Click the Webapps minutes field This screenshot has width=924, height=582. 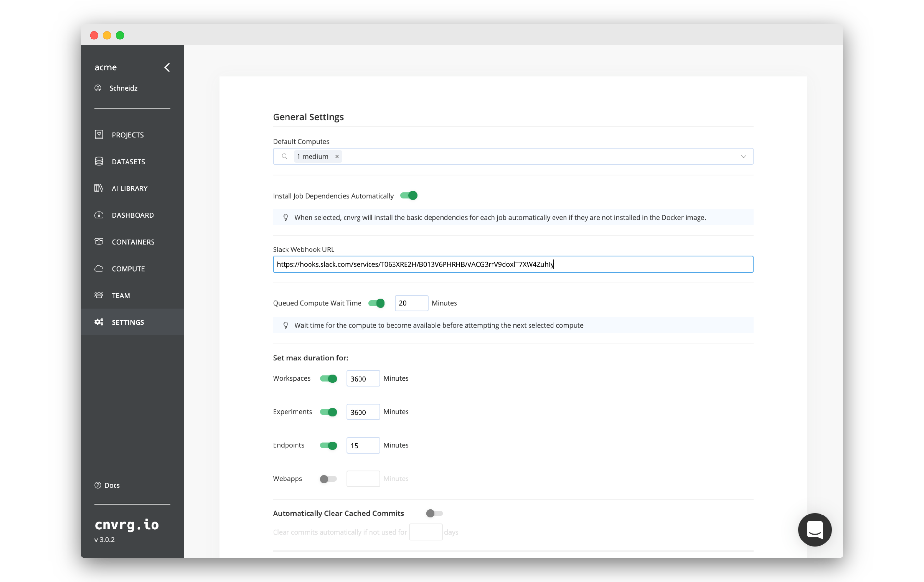pos(363,479)
